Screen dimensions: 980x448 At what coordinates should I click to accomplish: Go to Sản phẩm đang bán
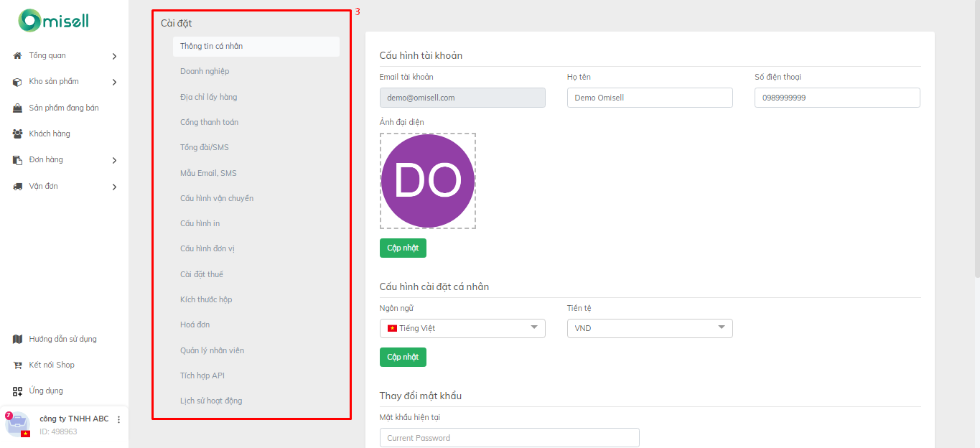[64, 108]
